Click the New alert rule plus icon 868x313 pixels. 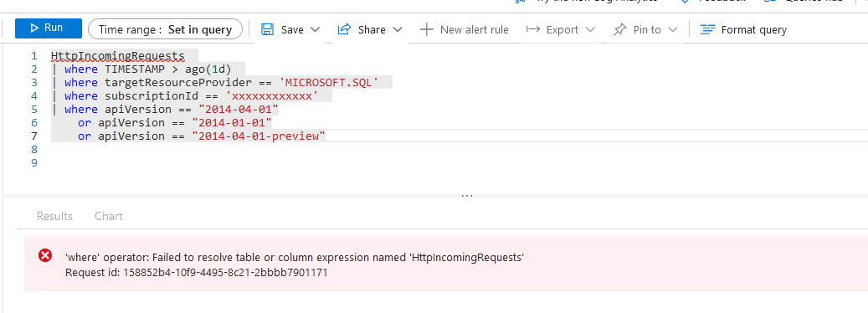tap(426, 29)
